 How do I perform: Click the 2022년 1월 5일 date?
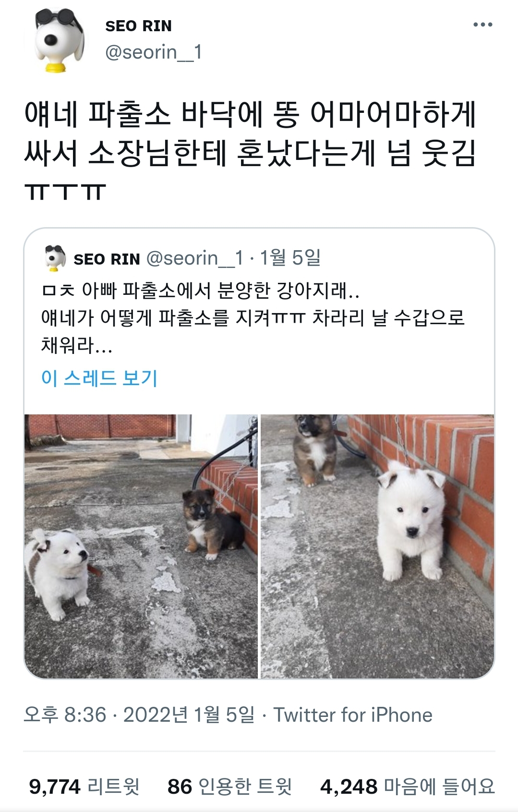tap(189, 715)
